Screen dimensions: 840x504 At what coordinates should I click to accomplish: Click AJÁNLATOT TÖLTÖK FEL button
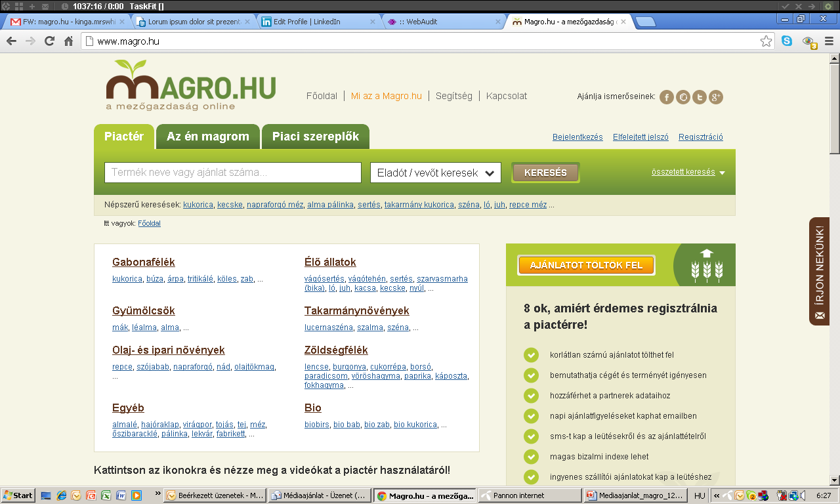point(586,265)
